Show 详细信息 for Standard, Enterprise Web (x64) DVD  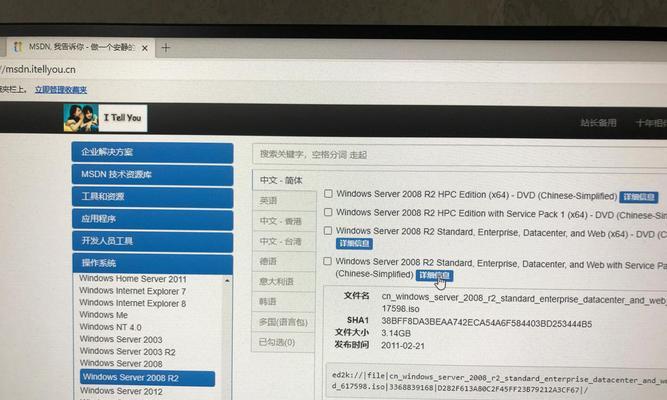pyautogui.click(x=354, y=243)
